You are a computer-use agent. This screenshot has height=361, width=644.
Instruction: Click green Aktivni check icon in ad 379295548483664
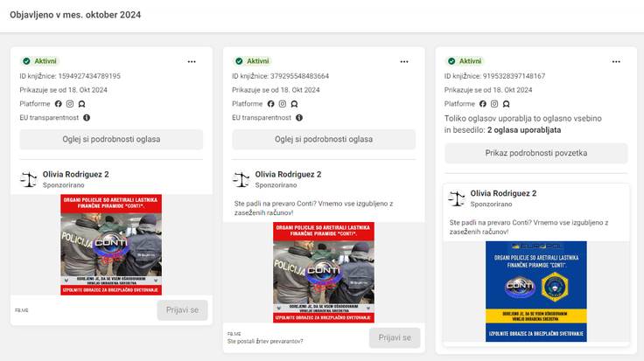pos(239,61)
